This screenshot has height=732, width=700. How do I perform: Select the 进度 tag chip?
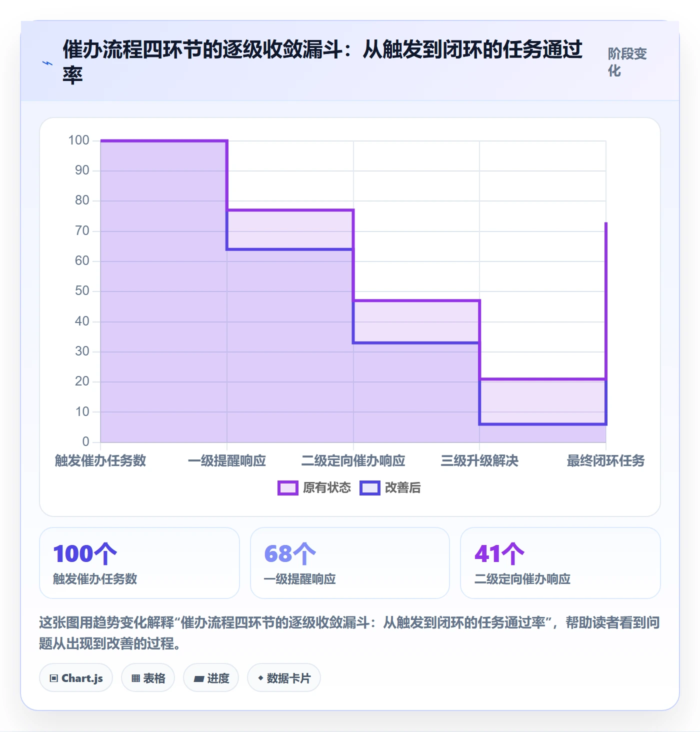point(211,678)
